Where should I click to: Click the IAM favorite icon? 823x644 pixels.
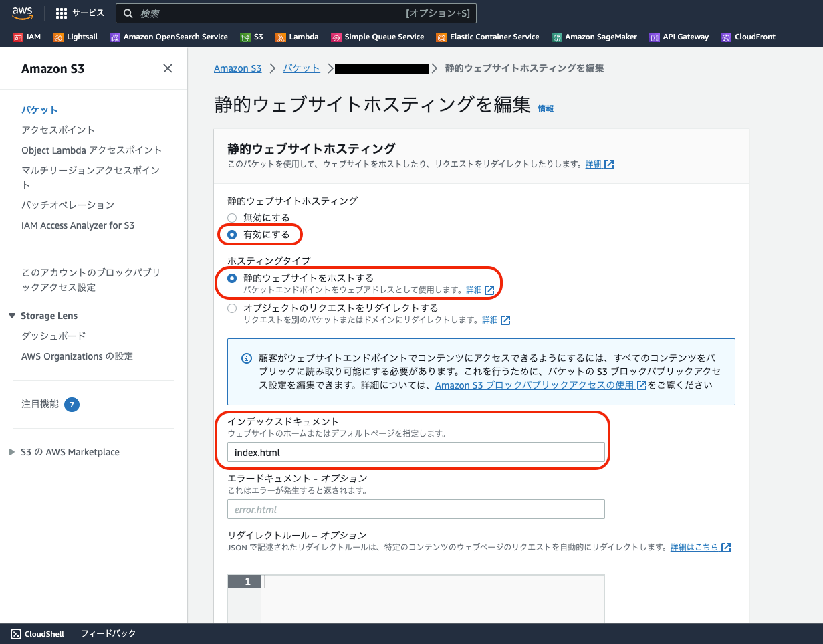pos(18,37)
